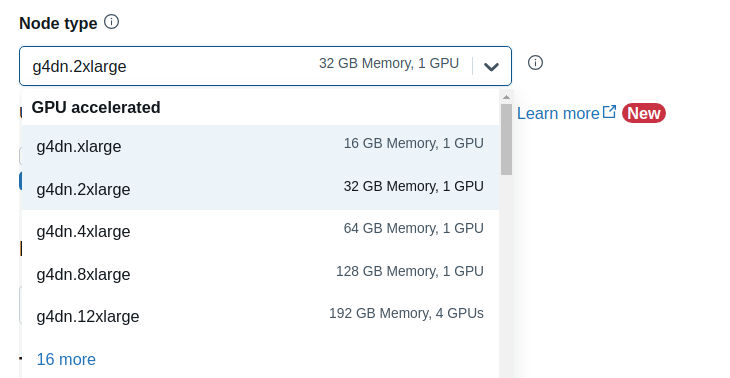The image size is (730, 378).
Task: Click "128 GB Memory, 1 GPU" text
Action: pyautogui.click(x=410, y=271)
